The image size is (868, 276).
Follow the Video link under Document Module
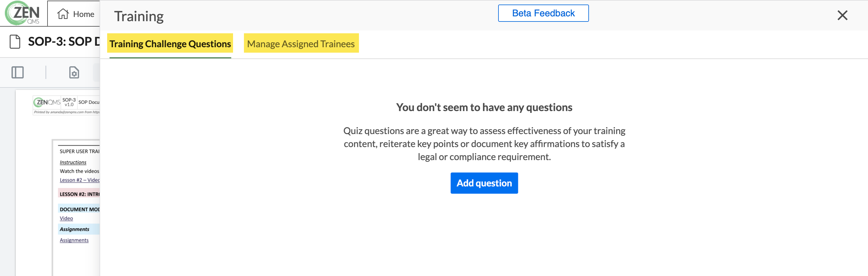click(x=66, y=218)
